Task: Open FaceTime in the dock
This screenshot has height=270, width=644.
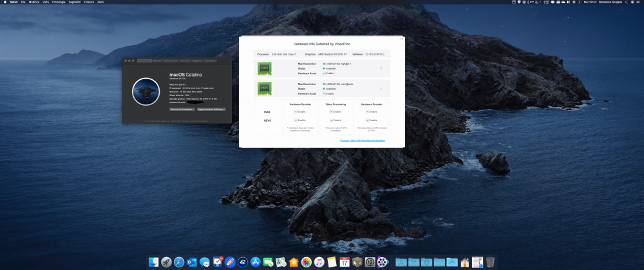Action: [x=268, y=262]
